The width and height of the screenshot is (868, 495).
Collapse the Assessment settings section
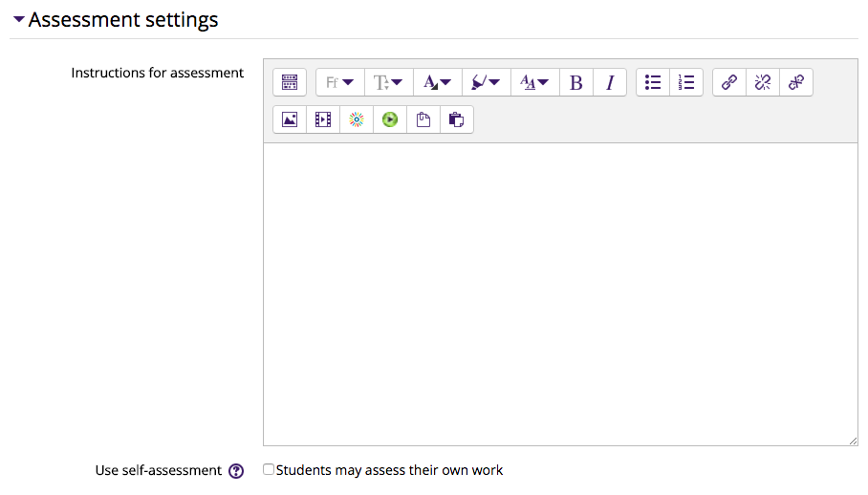point(19,19)
